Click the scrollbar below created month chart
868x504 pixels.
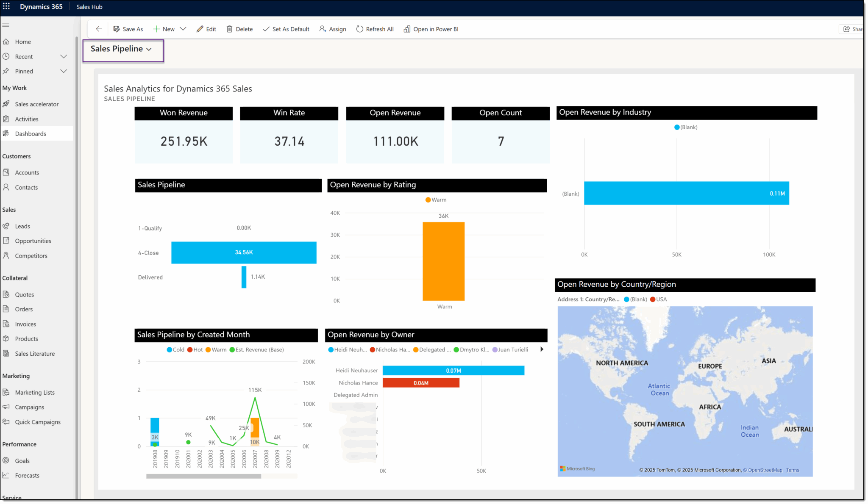[x=203, y=476]
